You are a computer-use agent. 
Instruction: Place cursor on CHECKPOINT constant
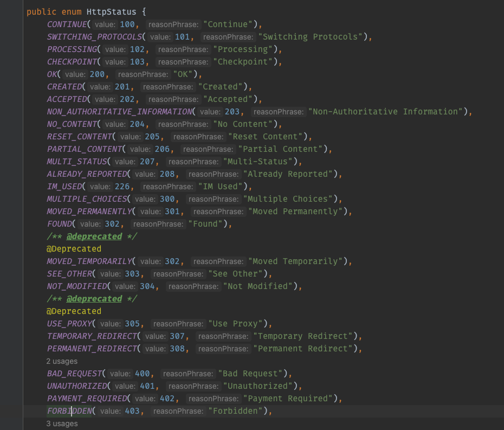tap(72, 62)
